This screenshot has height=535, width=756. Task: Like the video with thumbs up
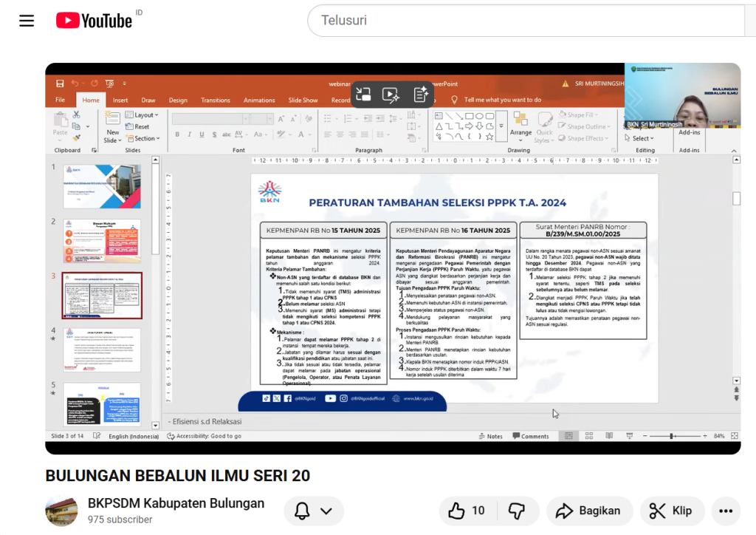click(467, 511)
